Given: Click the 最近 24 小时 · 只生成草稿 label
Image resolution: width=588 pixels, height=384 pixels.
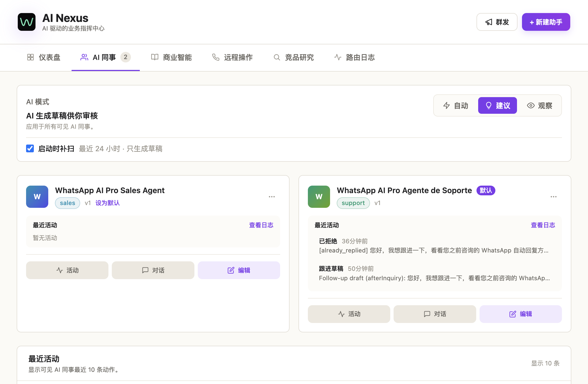Looking at the screenshot, I should [121, 149].
